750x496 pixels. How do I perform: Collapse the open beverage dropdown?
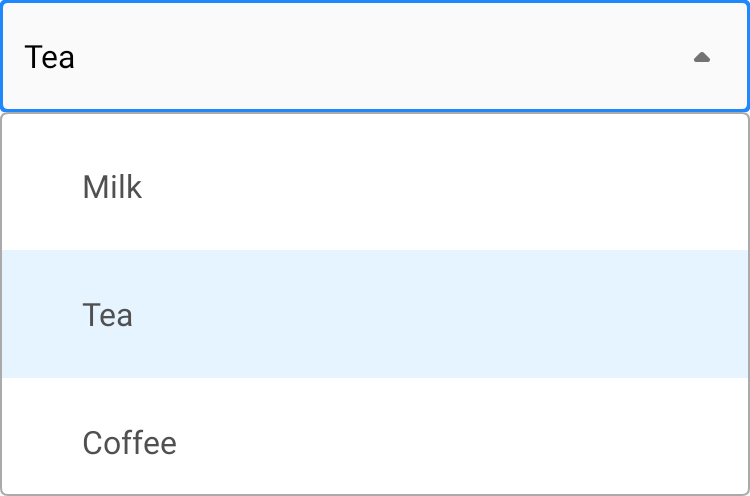(x=702, y=57)
